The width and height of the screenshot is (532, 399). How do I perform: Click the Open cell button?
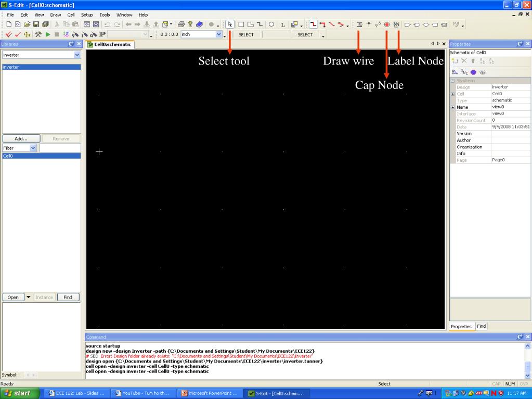pyautogui.click(x=13, y=297)
